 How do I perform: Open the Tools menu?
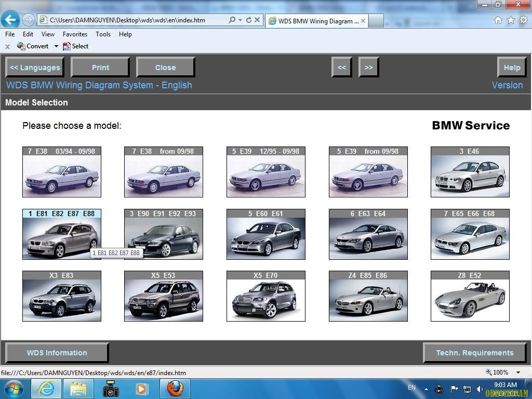point(103,34)
